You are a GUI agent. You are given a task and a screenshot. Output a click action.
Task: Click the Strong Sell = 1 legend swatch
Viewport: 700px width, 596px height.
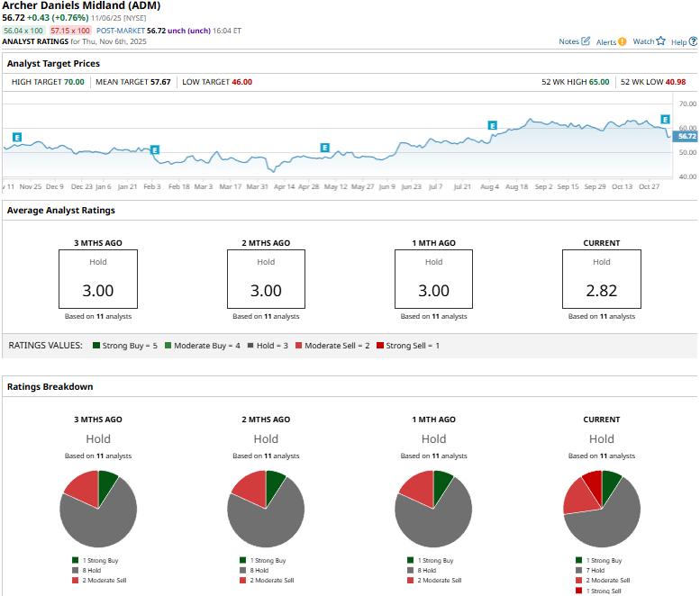click(x=380, y=346)
